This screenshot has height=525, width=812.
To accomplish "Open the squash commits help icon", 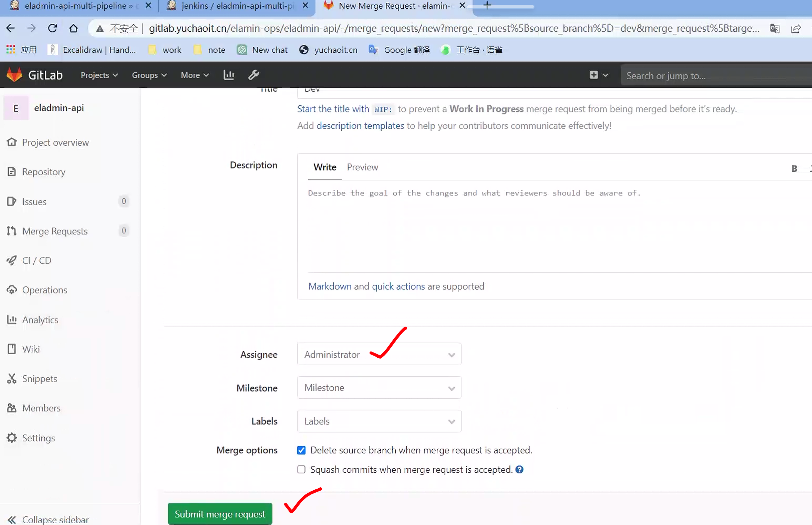I will coord(519,469).
